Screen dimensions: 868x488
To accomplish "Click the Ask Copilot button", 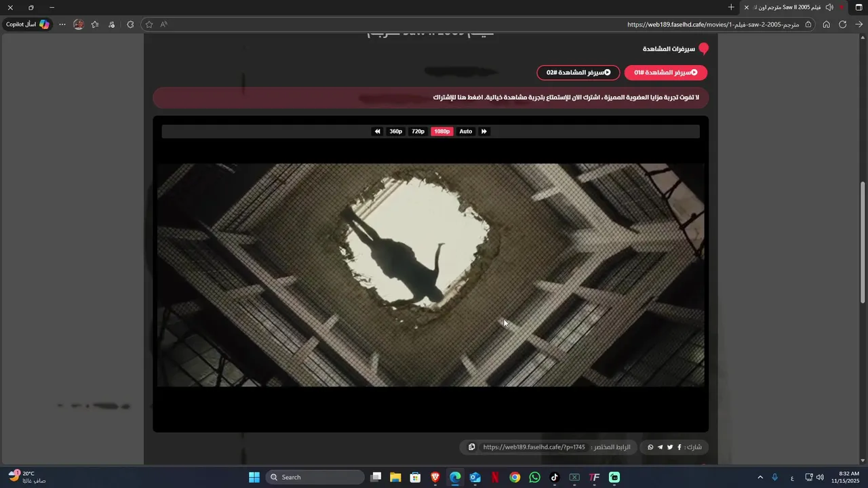I will point(28,24).
